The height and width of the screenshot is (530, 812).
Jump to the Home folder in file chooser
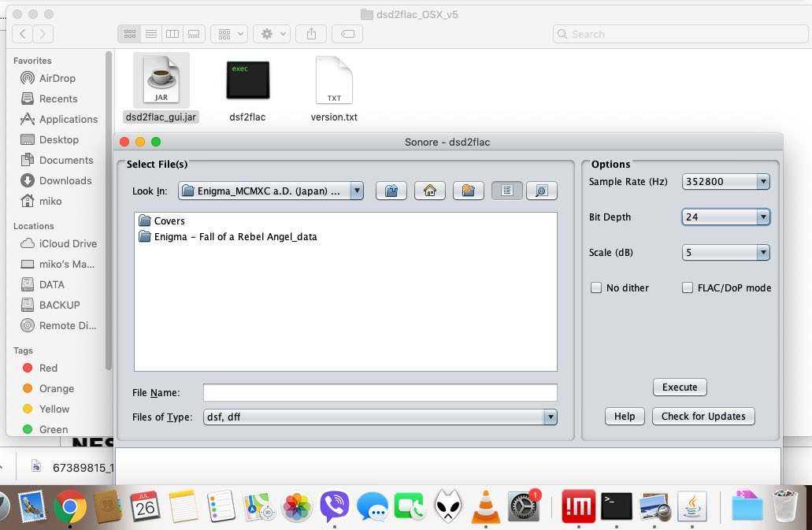point(430,191)
